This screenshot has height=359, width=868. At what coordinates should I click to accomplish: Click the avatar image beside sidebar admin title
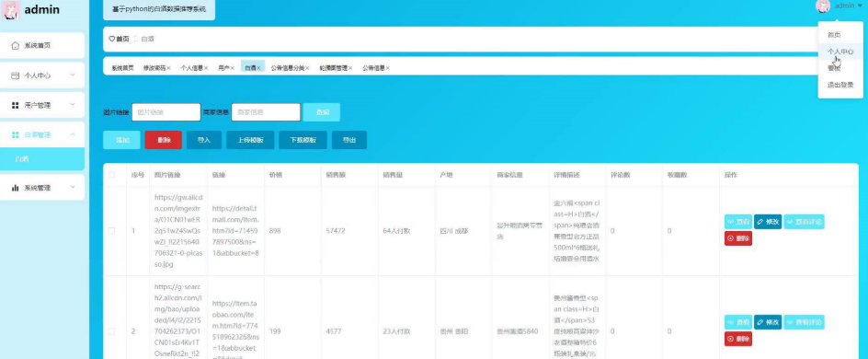point(10,10)
